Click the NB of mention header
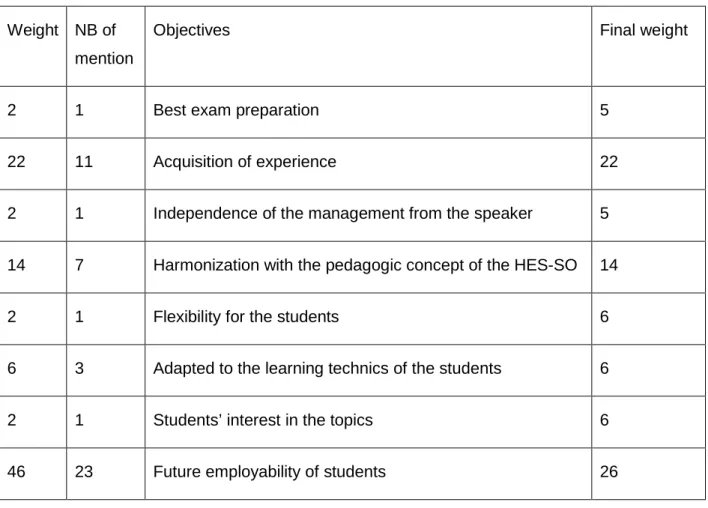The image size is (708, 508). (104, 44)
